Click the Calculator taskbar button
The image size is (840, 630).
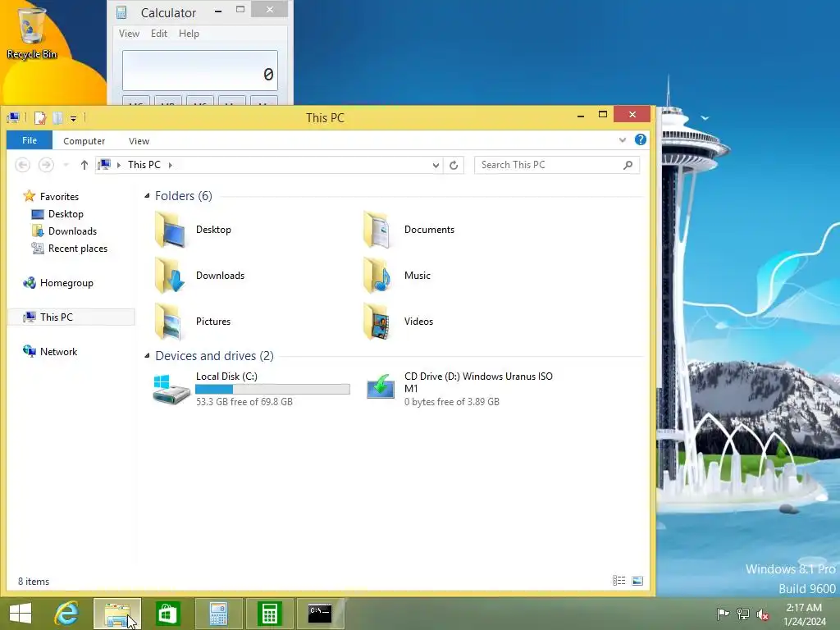218,614
